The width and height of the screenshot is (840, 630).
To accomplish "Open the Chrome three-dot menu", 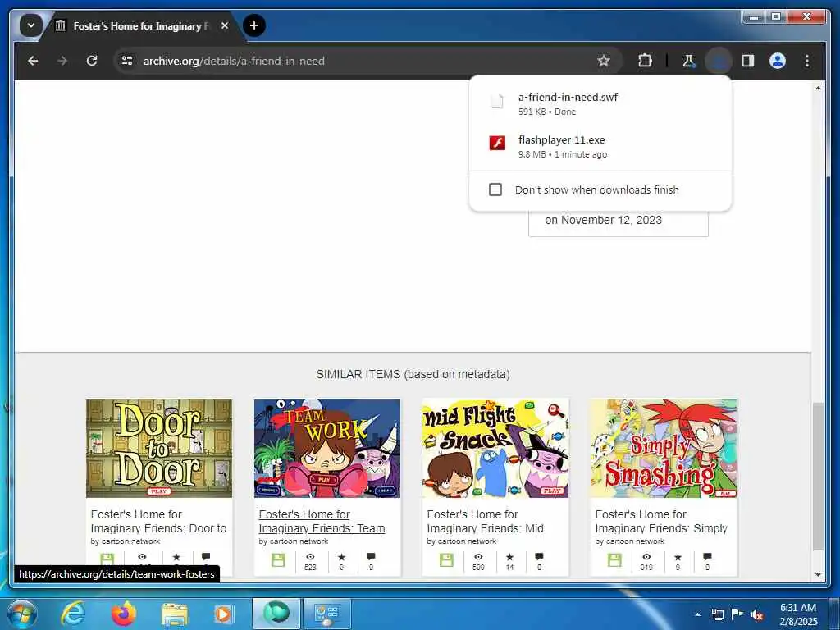I will click(x=807, y=61).
